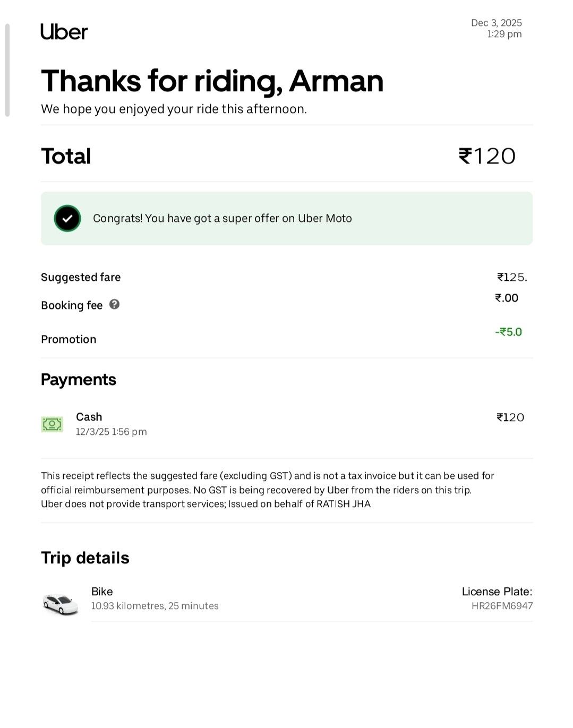The width and height of the screenshot is (573, 728).
Task: Click the Total amount ₹120
Action: click(x=487, y=156)
